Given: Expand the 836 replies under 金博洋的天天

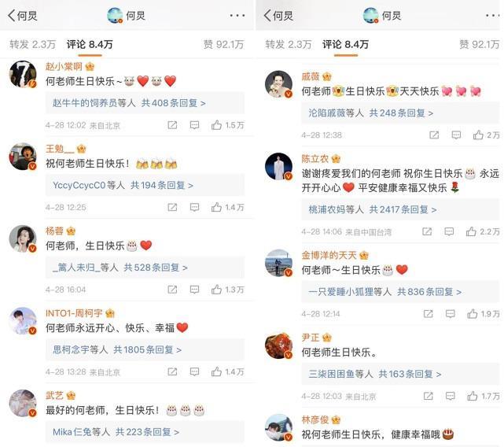Looking at the screenshot, I should (x=384, y=292).
